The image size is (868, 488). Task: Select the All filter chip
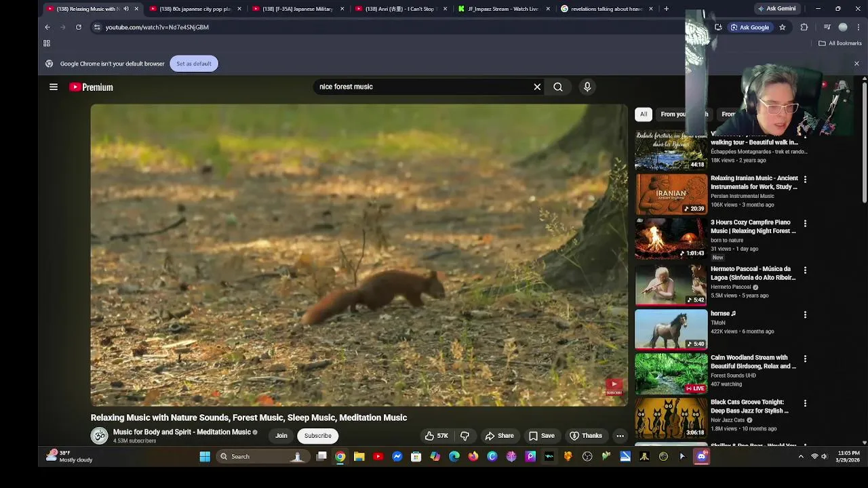[644, 114]
